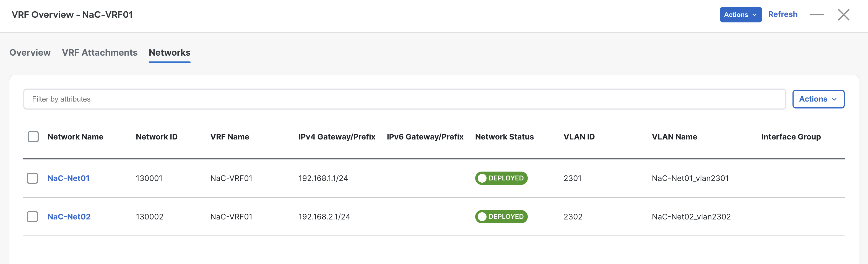
Task: Open the NaC-Net01 network link
Action: [x=68, y=178]
